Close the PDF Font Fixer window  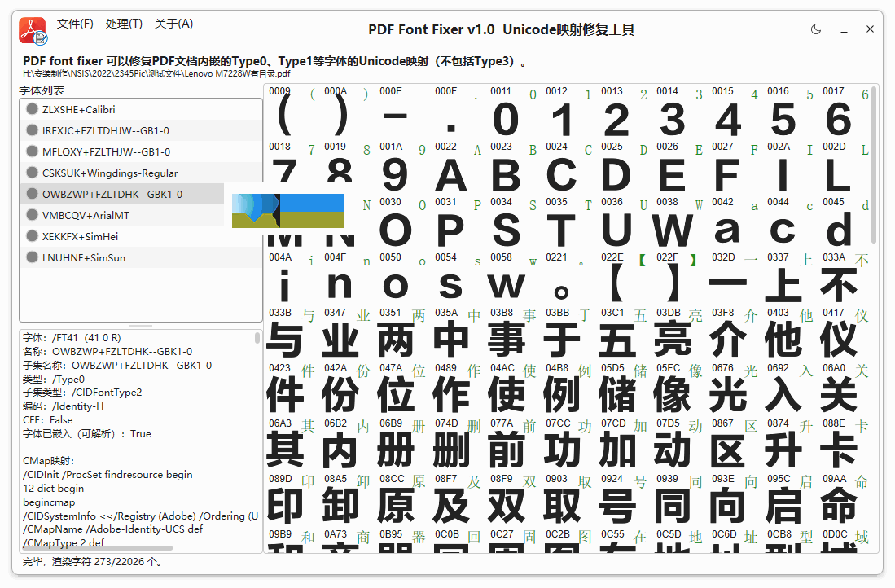(870, 29)
